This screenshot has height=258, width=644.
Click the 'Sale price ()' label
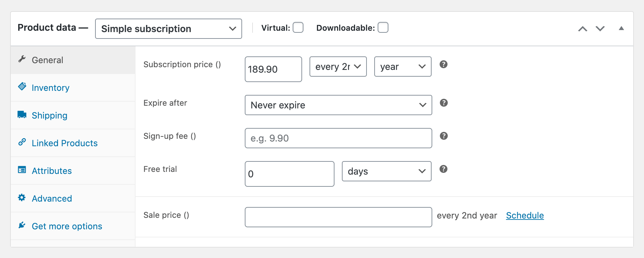166,215
